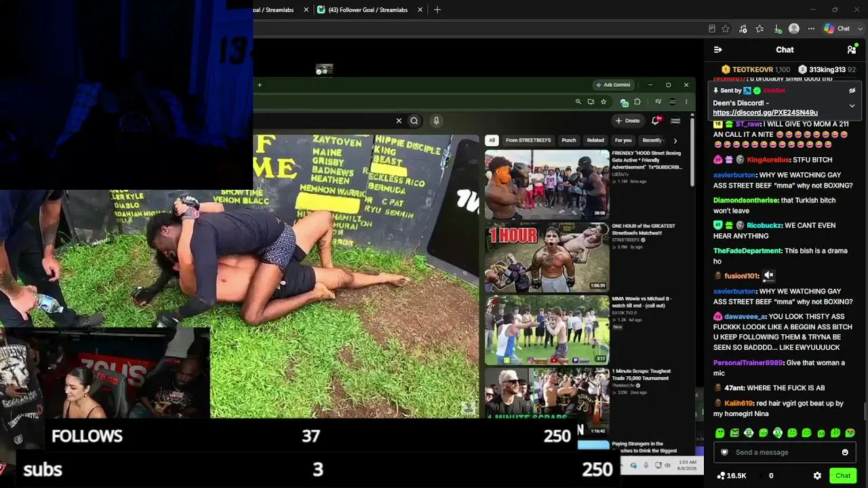Screen dimensions: 868x488
Task: Expand the pinned Deen's Discord message
Action: click(x=852, y=106)
